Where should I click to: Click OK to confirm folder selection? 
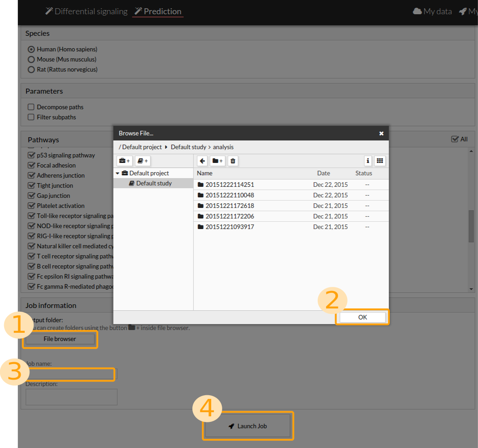tap(362, 317)
